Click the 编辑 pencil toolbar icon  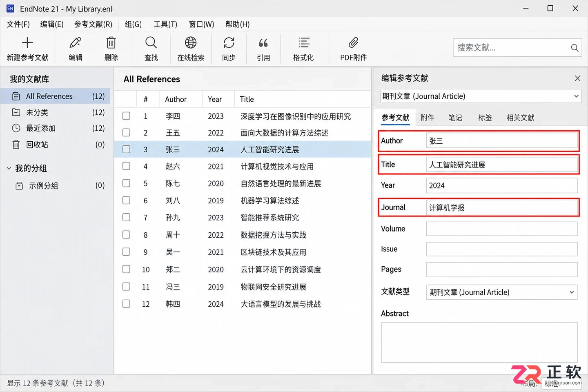pyautogui.click(x=76, y=42)
